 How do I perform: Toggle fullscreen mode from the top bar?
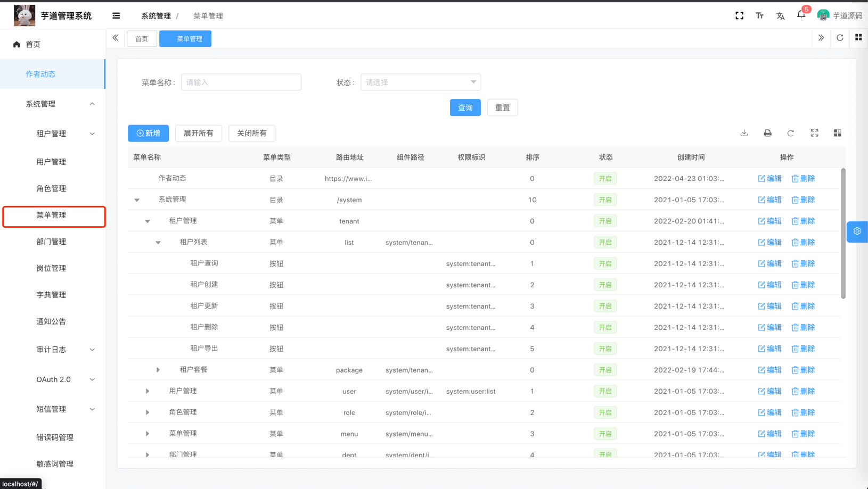(739, 15)
